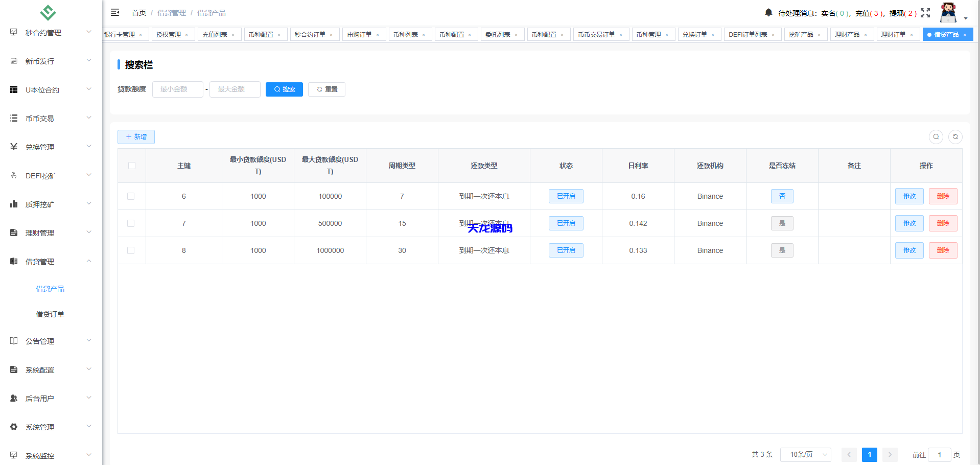Image resolution: width=980 pixels, height=465 pixels.
Task: Click the 新增 button to add product
Action: coord(136,137)
